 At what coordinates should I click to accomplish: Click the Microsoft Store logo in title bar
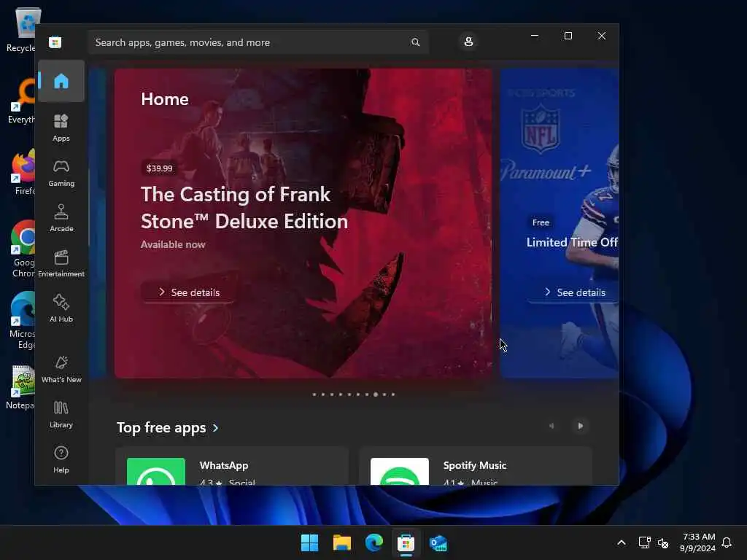pyautogui.click(x=55, y=42)
